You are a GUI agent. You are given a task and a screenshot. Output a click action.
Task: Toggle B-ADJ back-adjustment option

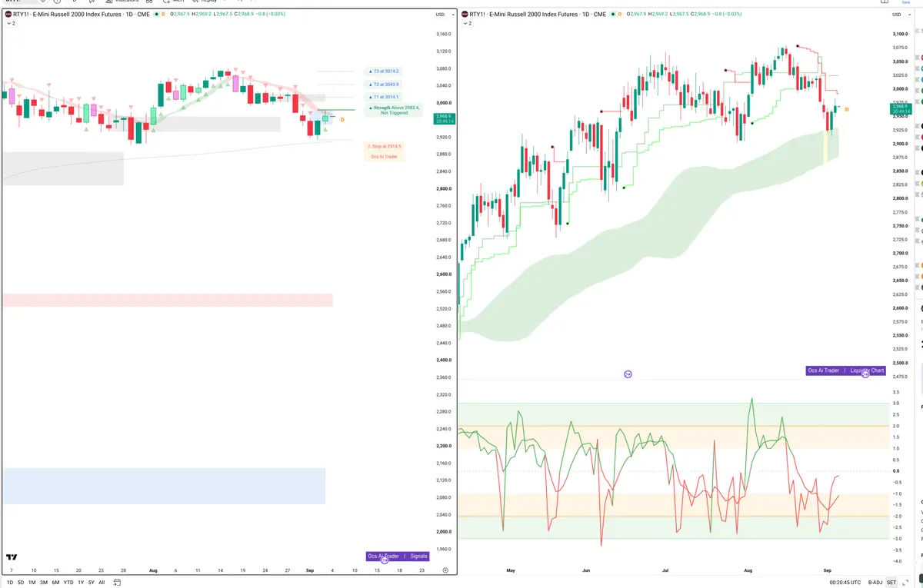[x=875, y=583]
